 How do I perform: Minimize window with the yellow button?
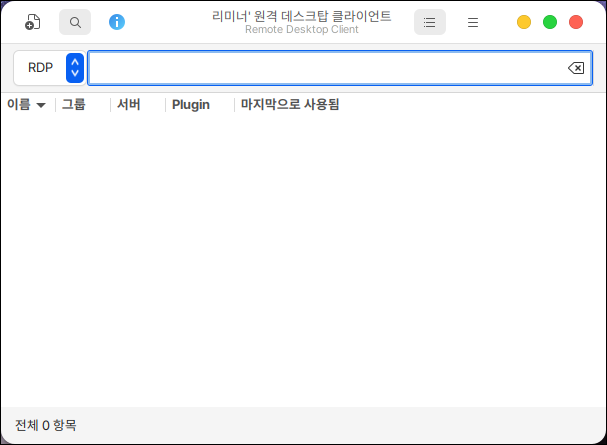(524, 22)
